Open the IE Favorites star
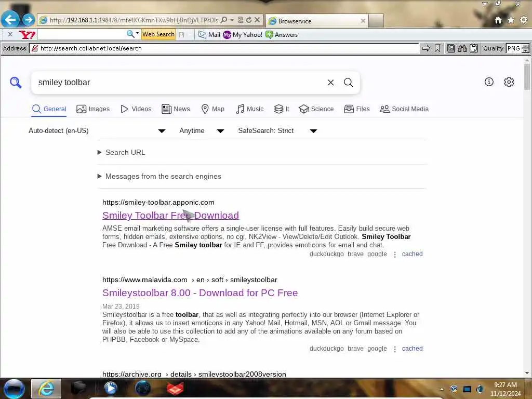Viewport: 532px width, 399px height. point(511,20)
